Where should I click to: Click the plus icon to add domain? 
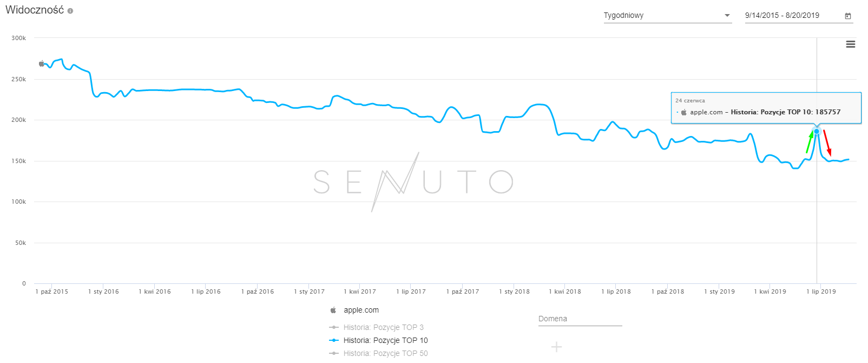tap(556, 347)
